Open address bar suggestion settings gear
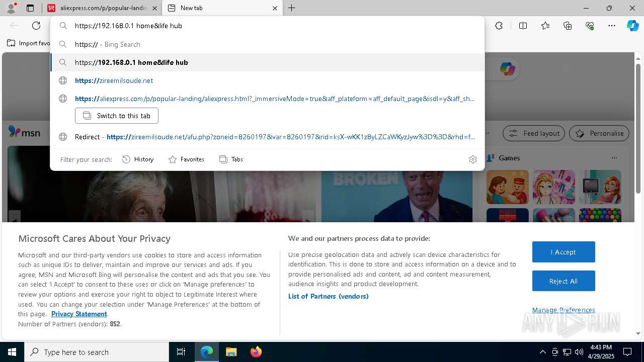 point(472,159)
